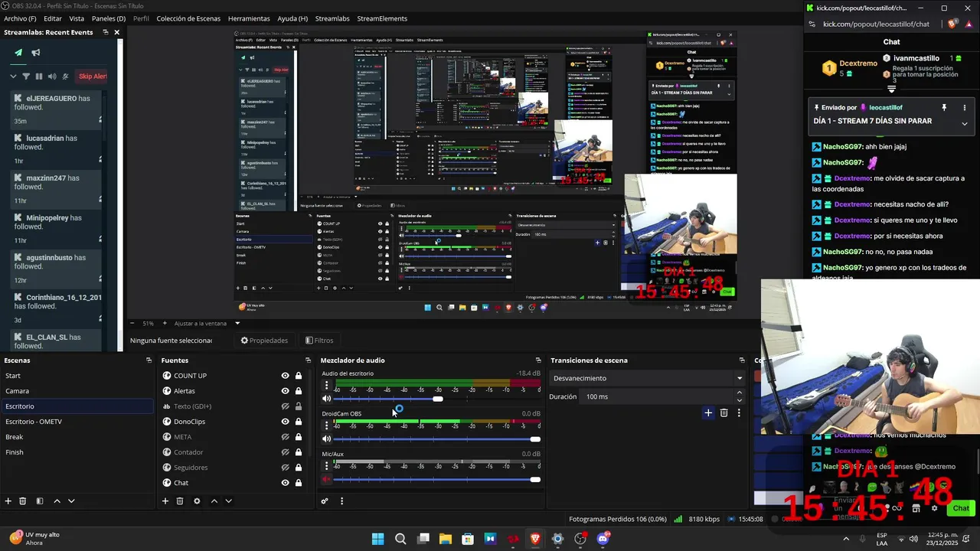Pause the Recent Events alert queue
980x551 pixels.
(39, 77)
